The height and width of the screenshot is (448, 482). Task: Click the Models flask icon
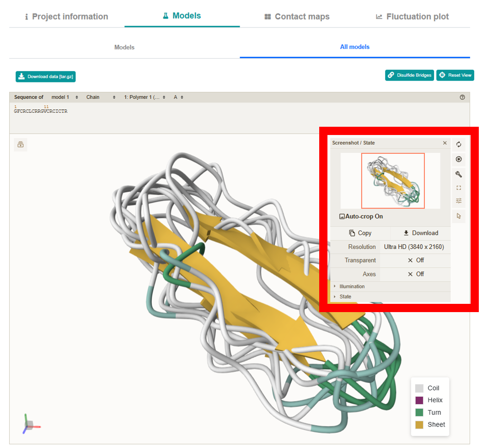pyautogui.click(x=166, y=16)
